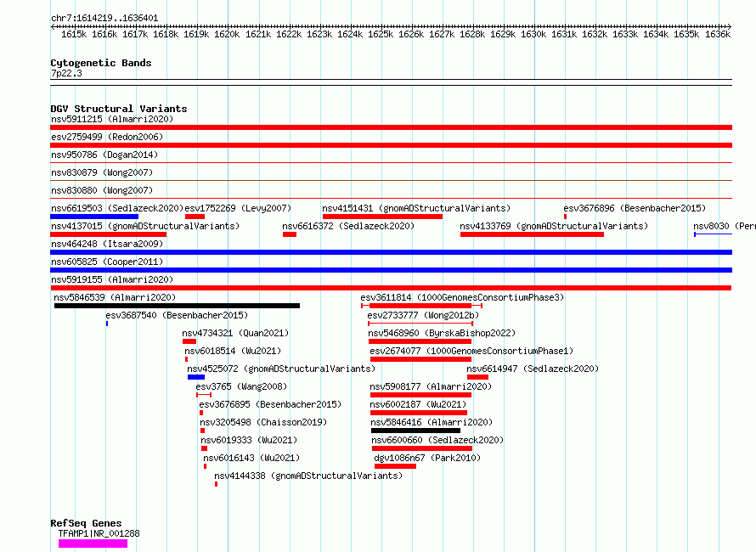The width and height of the screenshot is (756, 552).
Task: Click the 1630k mark on the ruler
Action: tap(533, 34)
